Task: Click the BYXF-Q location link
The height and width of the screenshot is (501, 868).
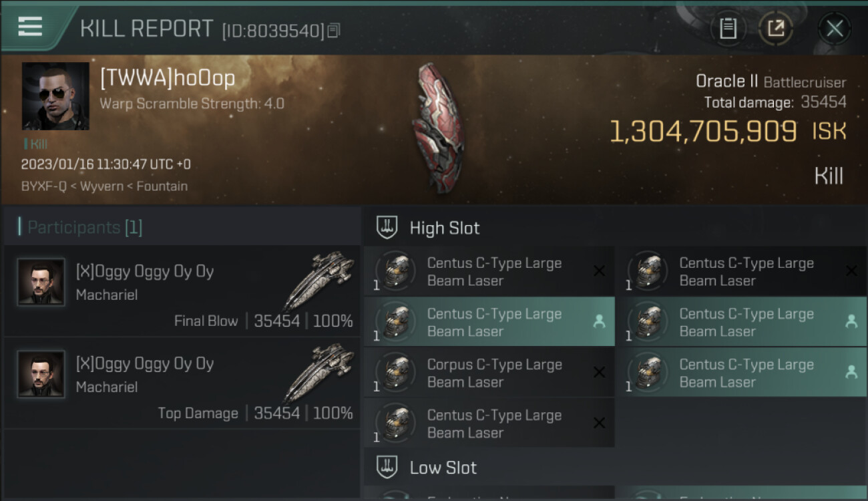Action: point(44,186)
